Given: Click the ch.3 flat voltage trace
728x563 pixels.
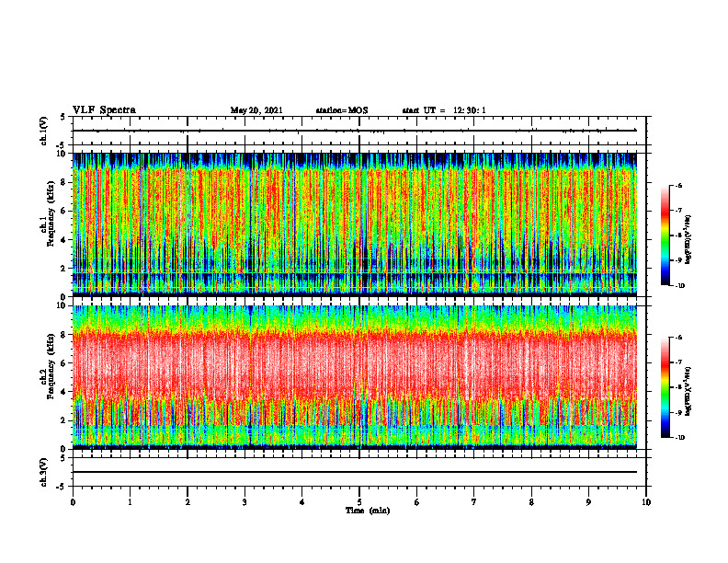Looking at the screenshot, I should point(355,472).
